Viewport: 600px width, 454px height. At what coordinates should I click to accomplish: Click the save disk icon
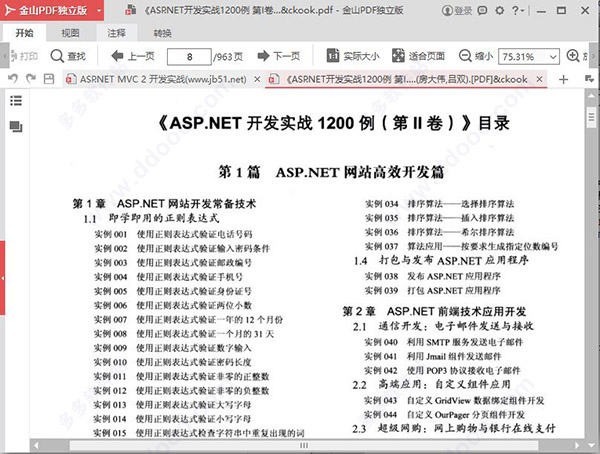tap(49, 79)
